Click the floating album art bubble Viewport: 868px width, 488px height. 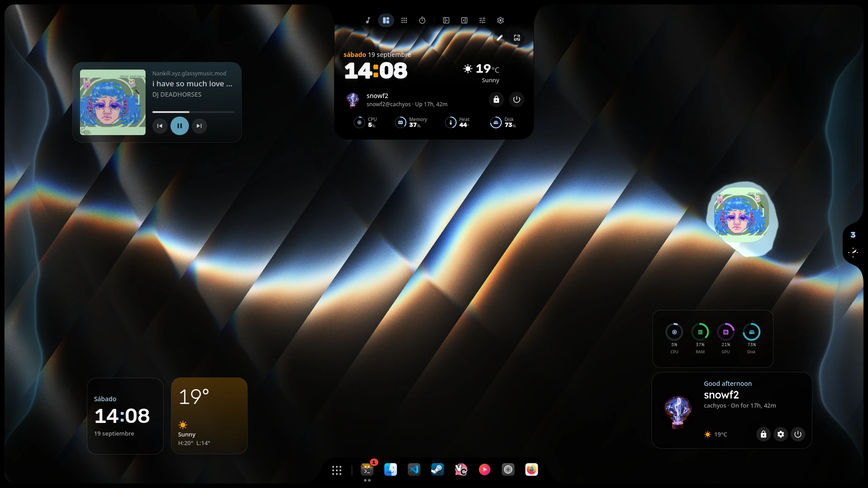point(741,218)
